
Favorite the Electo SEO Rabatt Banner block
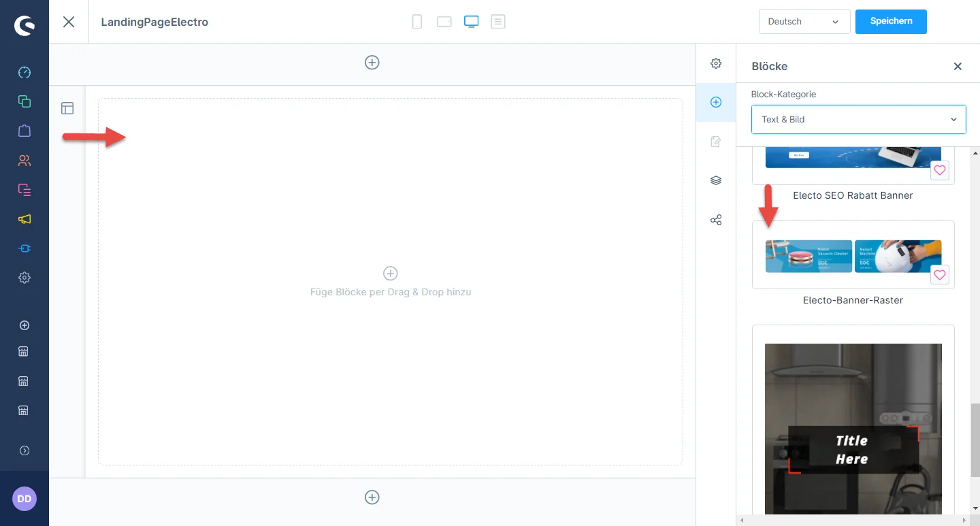[x=940, y=171]
